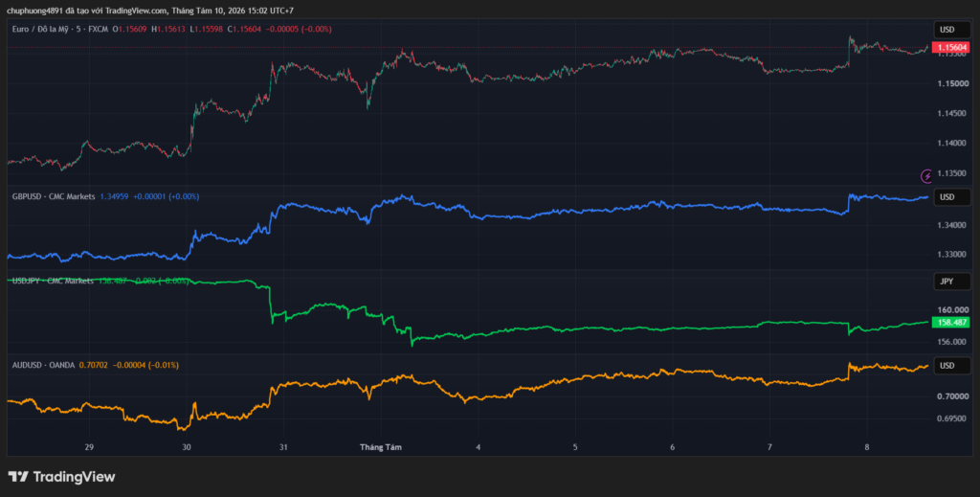Click the low value L1.15598
980x497 pixels.
pos(207,29)
